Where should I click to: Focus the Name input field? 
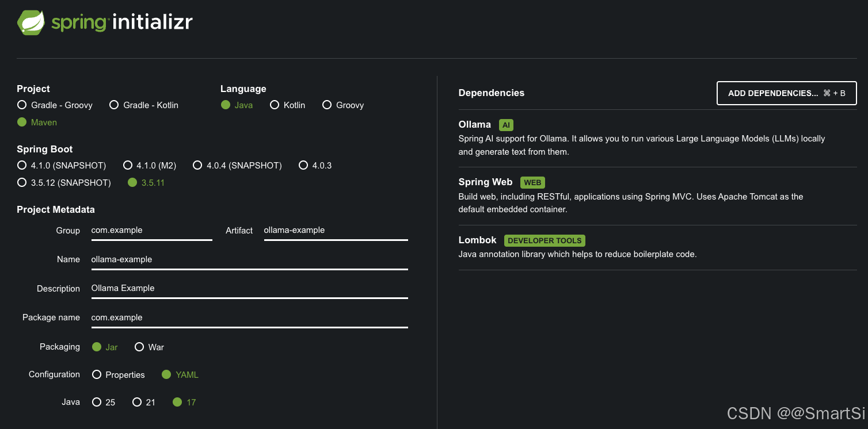point(249,260)
